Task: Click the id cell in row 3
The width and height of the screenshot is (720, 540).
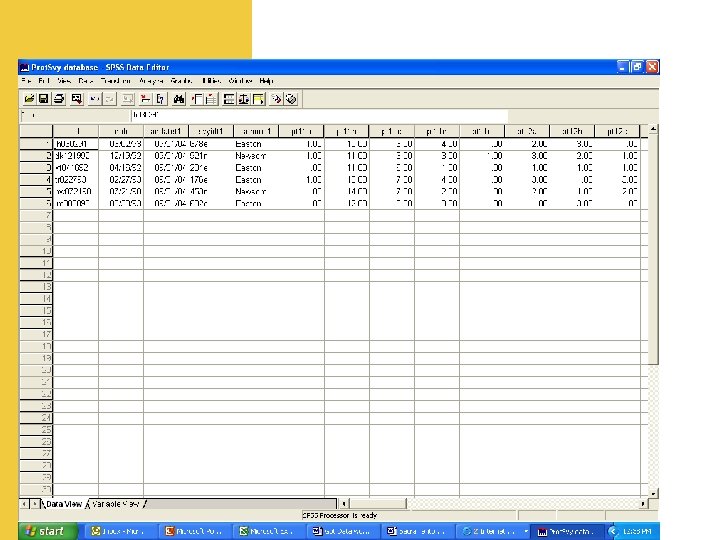Action: (x=76, y=168)
